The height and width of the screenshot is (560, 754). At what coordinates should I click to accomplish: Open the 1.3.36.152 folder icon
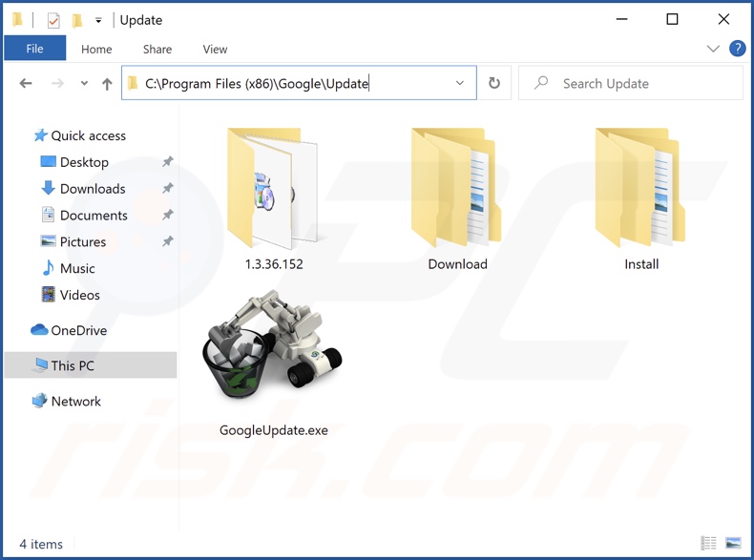(272, 188)
